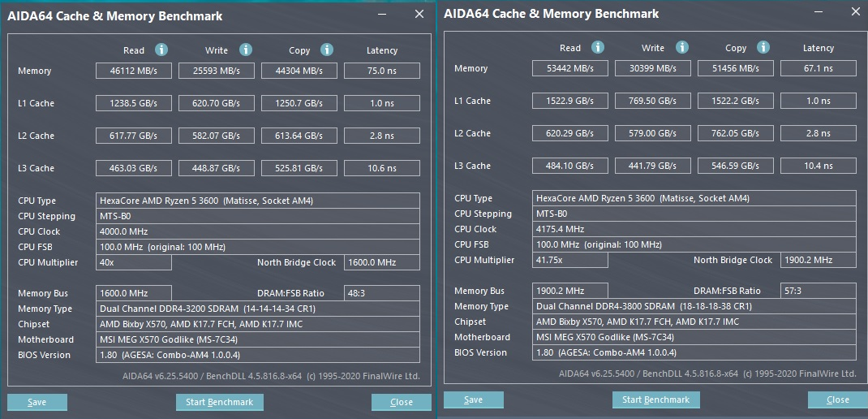
Task: Select L2 Cache copy value 613.64 GB/s
Action: 299,136
